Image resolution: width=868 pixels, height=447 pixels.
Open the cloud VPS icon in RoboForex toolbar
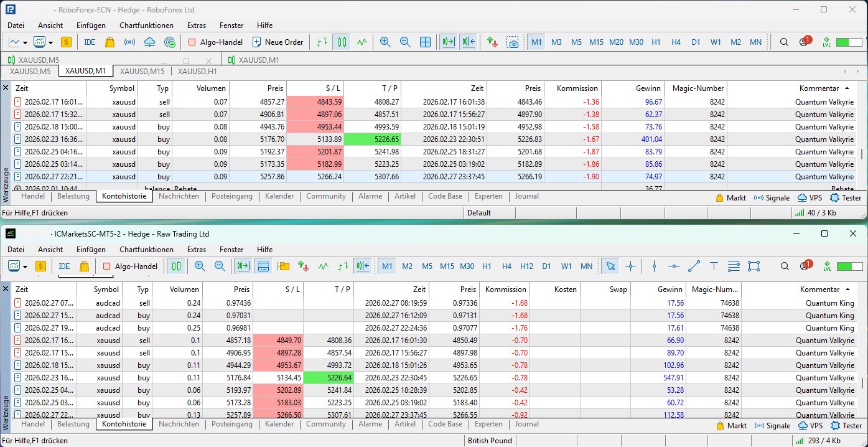click(149, 42)
